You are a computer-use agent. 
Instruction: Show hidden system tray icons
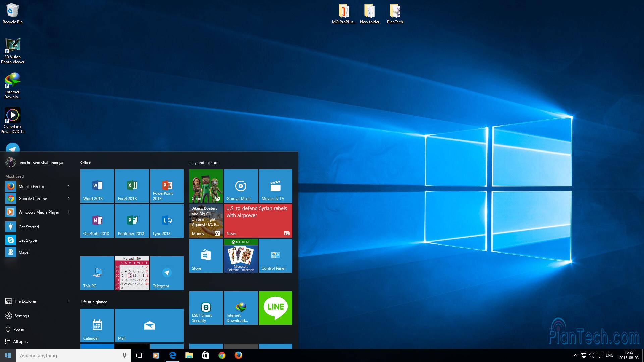tap(576, 355)
